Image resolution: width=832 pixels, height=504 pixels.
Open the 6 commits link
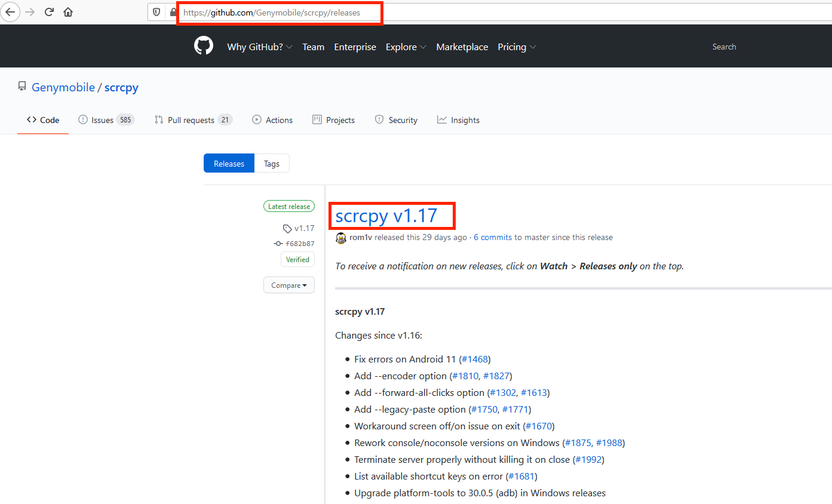(x=493, y=238)
